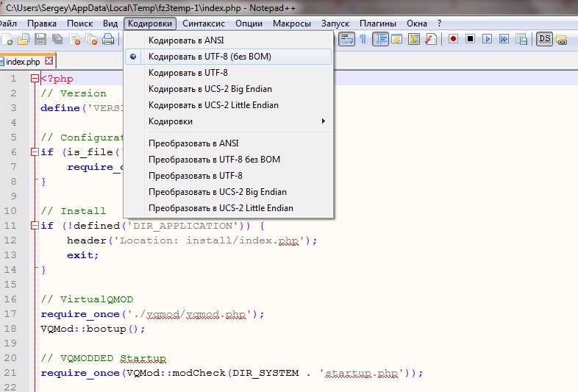Choose Преобразовать в UCS-2 Little Endian
The height and width of the screenshot is (392, 578).
(x=228, y=208)
